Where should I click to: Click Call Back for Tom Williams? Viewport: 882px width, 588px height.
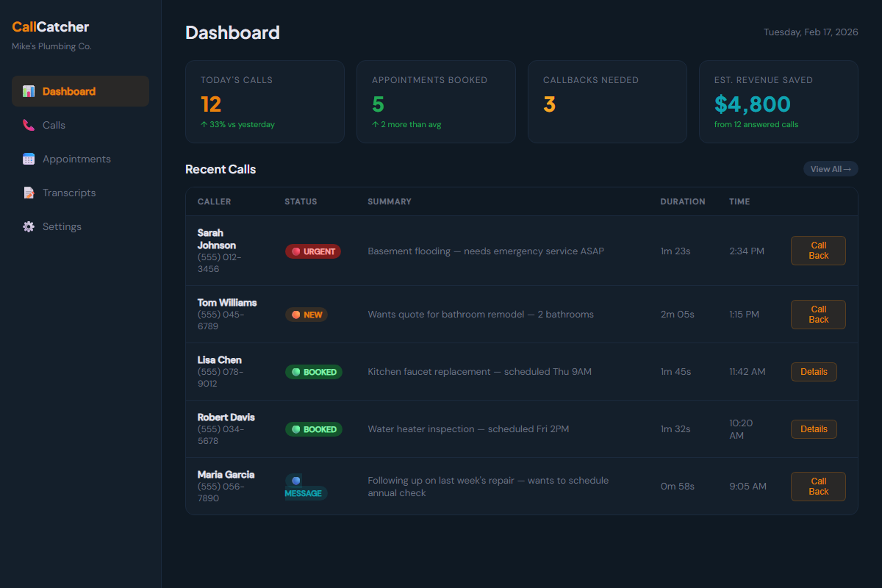tap(818, 314)
